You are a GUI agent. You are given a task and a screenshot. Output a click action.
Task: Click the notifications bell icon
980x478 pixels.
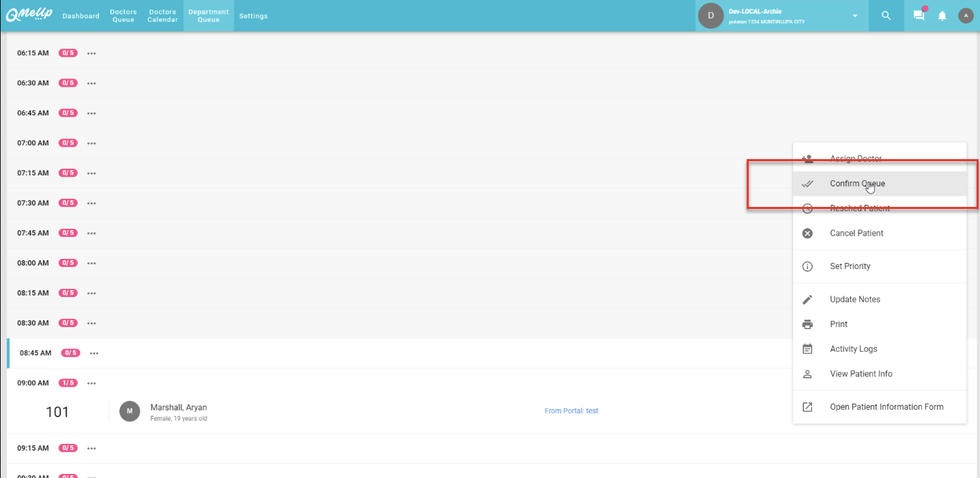(x=942, y=16)
